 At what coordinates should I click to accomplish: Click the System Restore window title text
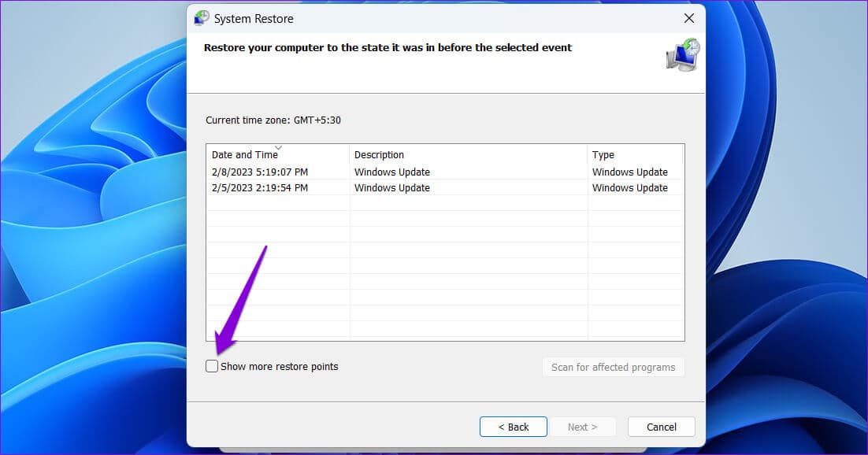point(254,19)
